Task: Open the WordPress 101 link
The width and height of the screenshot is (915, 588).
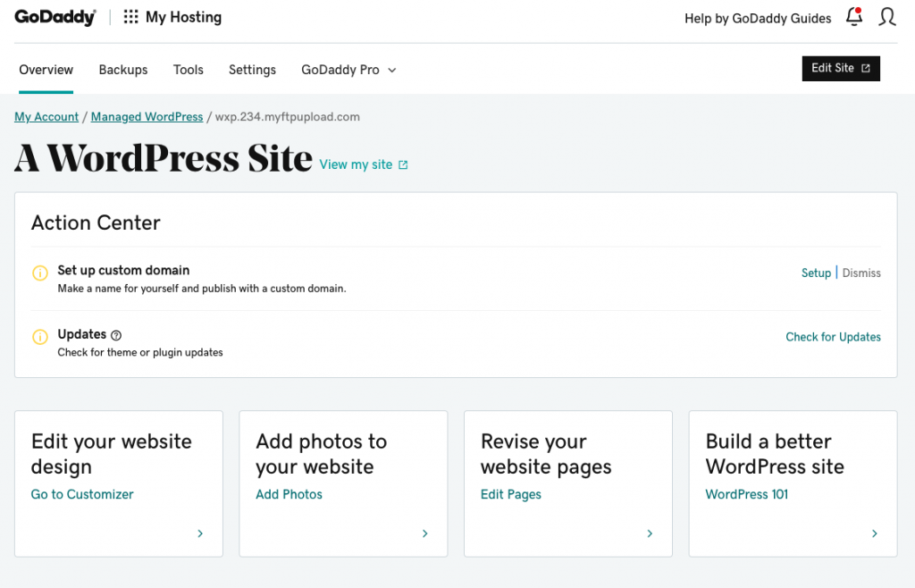Action: point(746,495)
